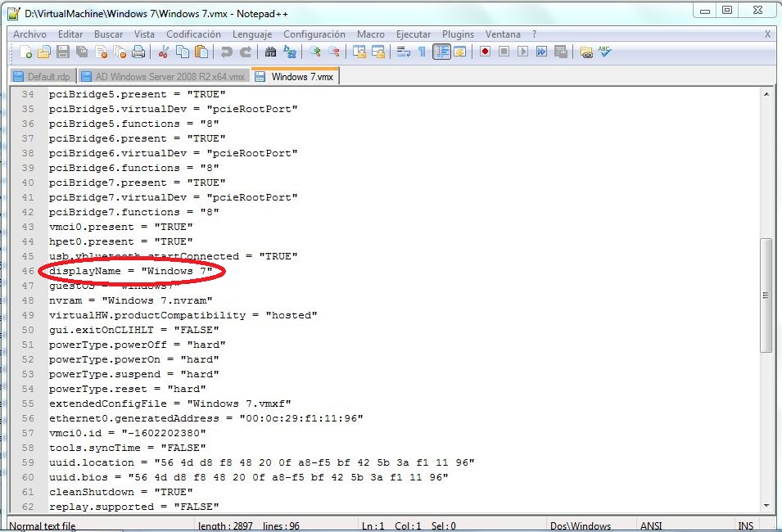
Task: Toggle show all characters pilcrow icon
Action: 422,52
